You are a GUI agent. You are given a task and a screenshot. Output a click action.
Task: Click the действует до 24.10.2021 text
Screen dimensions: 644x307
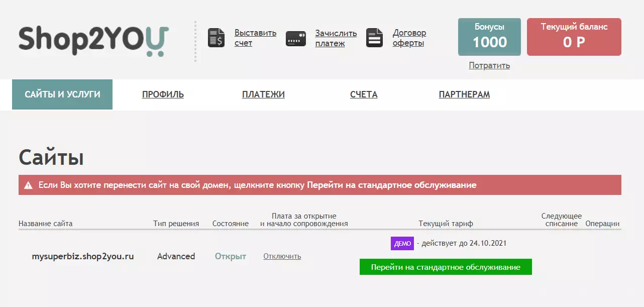(x=462, y=243)
